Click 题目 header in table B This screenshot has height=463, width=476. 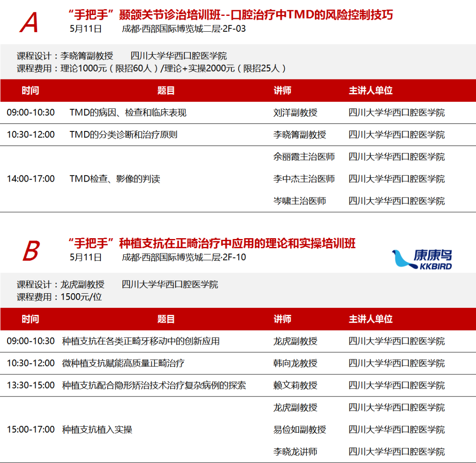(166, 319)
